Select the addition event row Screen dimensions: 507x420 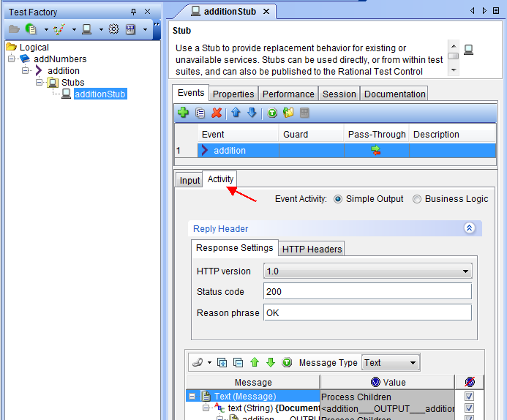[x=347, y=151]
